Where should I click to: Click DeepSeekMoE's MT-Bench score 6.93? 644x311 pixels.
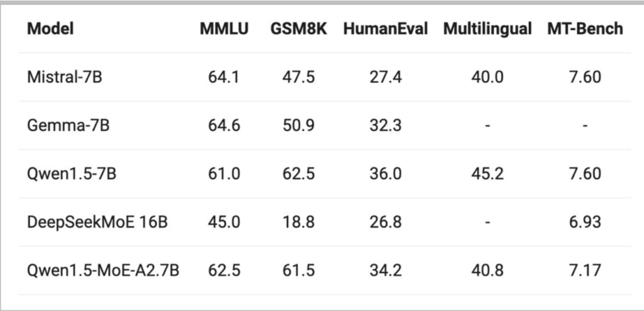click(x=585, y=222)
